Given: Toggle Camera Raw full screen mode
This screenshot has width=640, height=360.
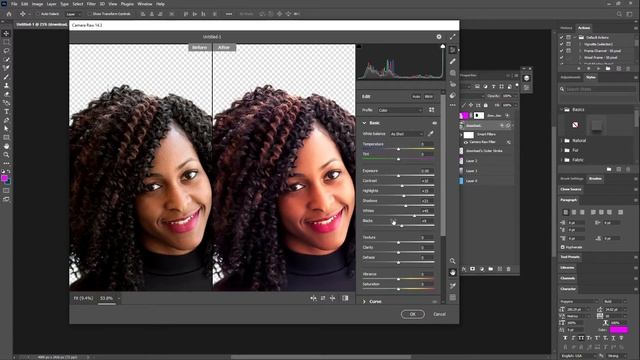Looking at the screenshot, I should pos(453,37).
